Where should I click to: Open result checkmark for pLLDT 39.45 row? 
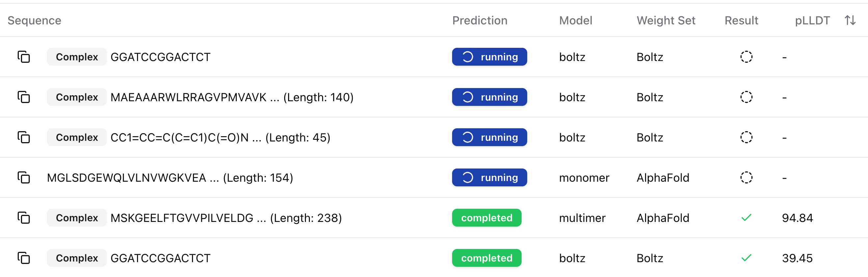[746, 258]
